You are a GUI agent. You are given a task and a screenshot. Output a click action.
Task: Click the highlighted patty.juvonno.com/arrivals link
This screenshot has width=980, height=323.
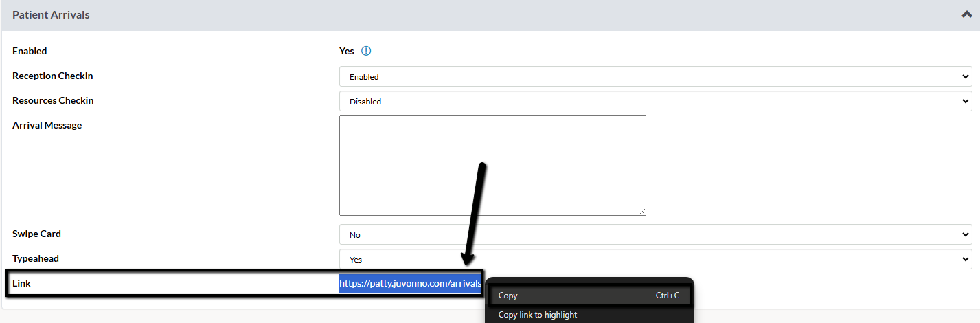click(410, 284)
